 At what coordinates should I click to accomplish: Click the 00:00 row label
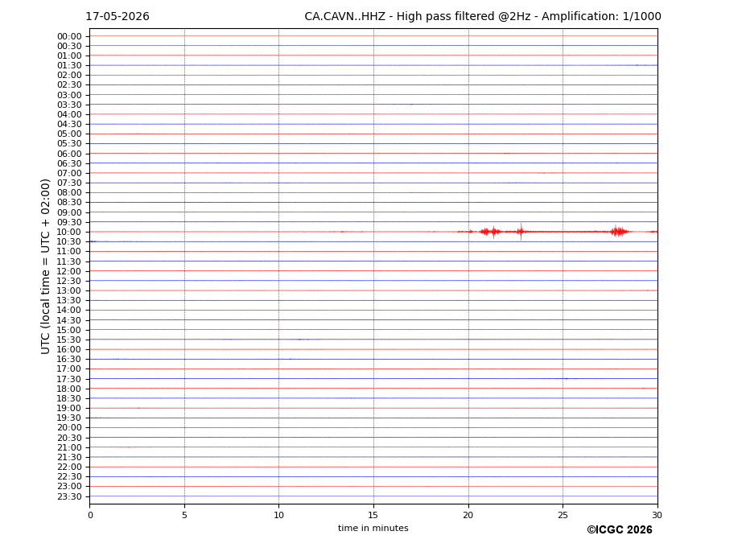[x=69, y=37]
